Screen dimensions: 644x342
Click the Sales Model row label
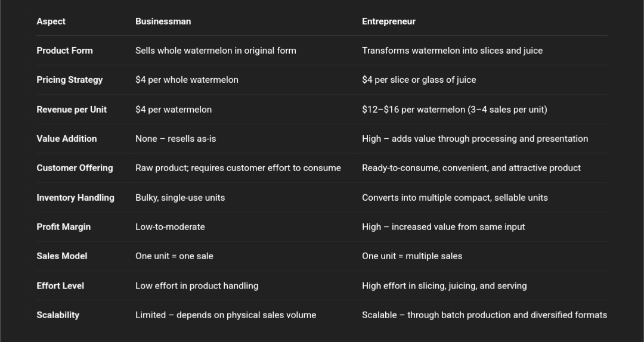(61, 256)
